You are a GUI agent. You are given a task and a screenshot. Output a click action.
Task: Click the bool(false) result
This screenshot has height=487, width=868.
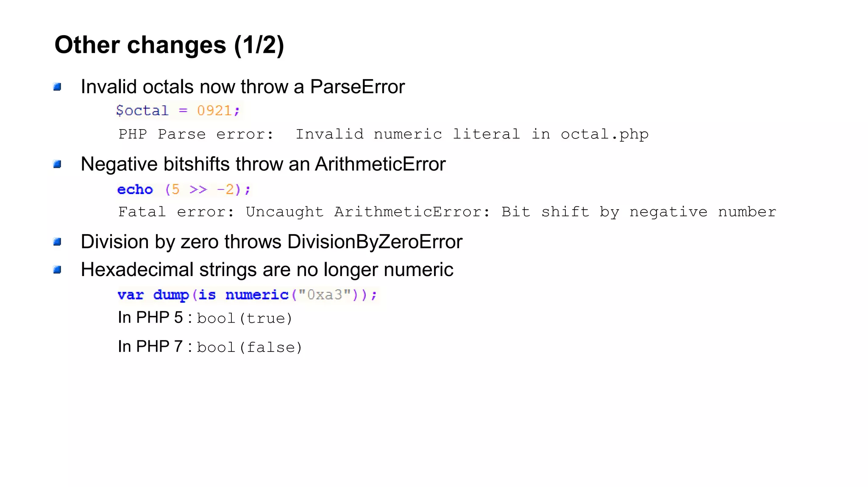coord(250,348)
